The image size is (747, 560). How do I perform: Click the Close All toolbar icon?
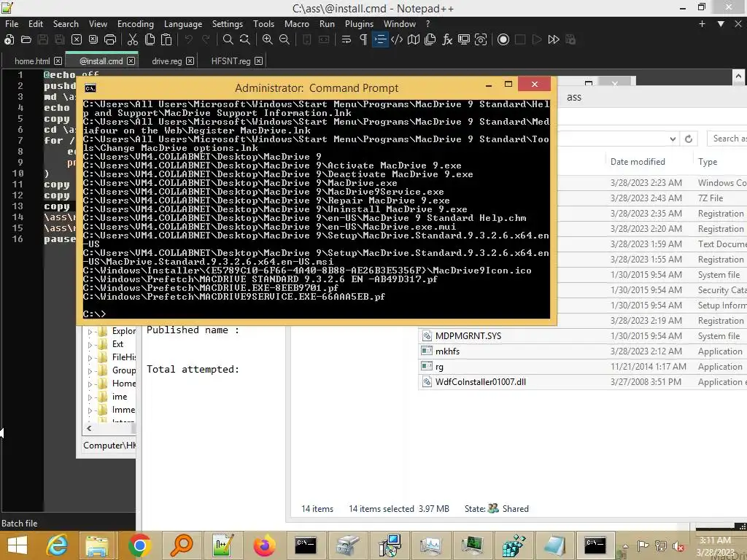tap(93, 39)
